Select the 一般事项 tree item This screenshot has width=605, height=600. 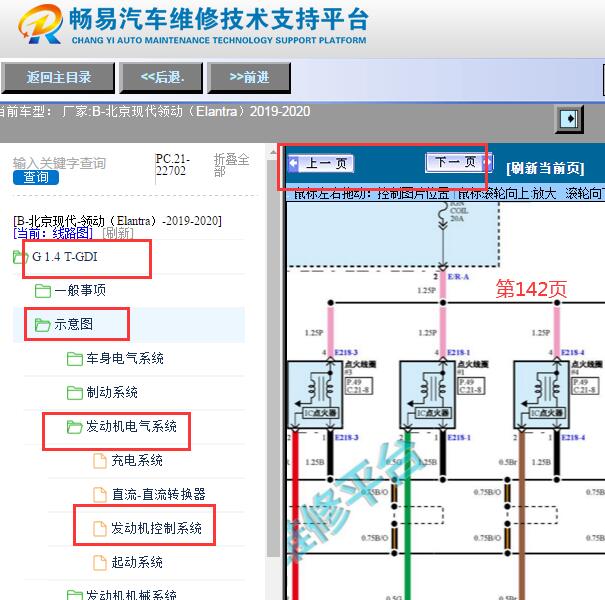coord(80,290)
